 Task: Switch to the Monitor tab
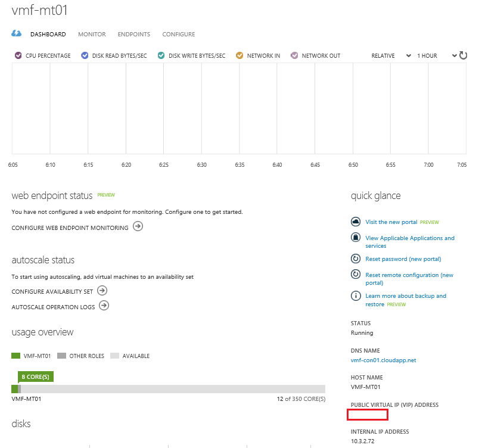[92, 35]
